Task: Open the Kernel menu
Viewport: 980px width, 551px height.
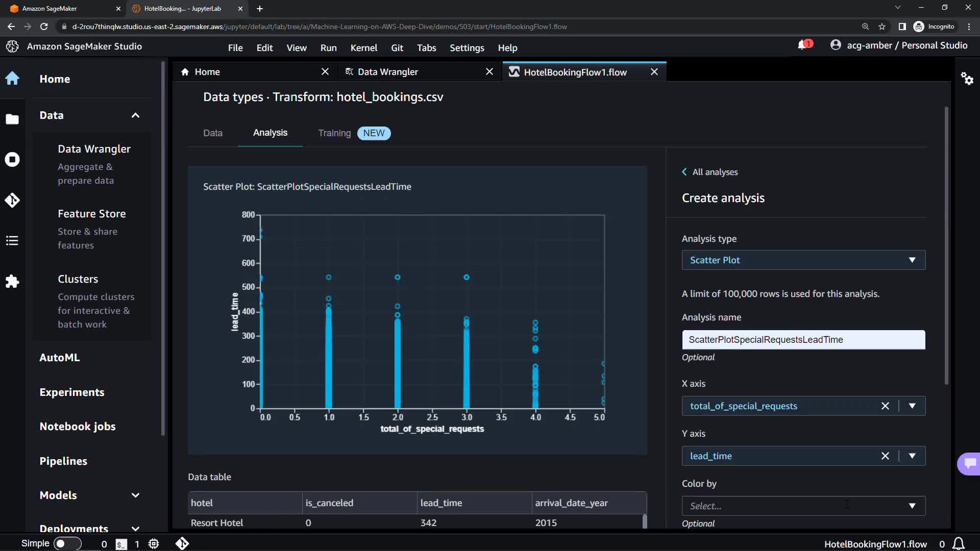Action: click(x=363, y=48)
